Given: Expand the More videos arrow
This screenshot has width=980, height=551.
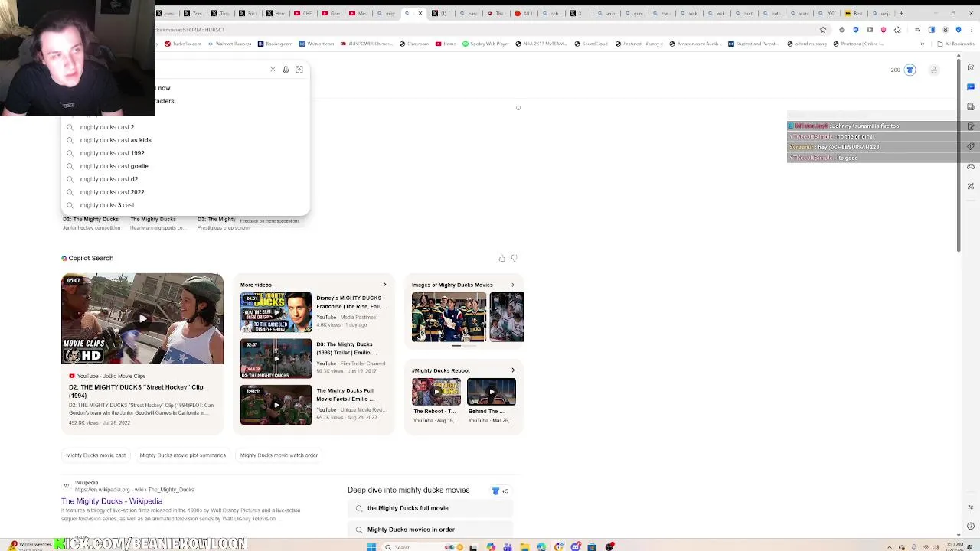Looking at the screenshot, I should pyautogui.click(x=384, y=285).
